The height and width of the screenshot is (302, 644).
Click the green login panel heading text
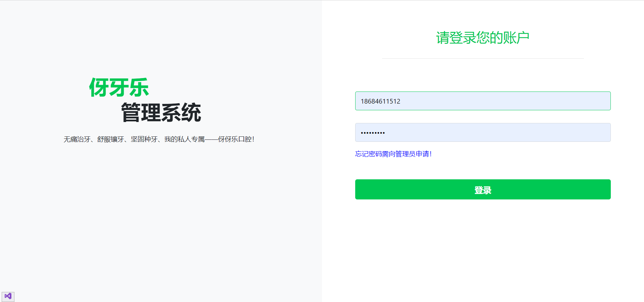(482, 37)
